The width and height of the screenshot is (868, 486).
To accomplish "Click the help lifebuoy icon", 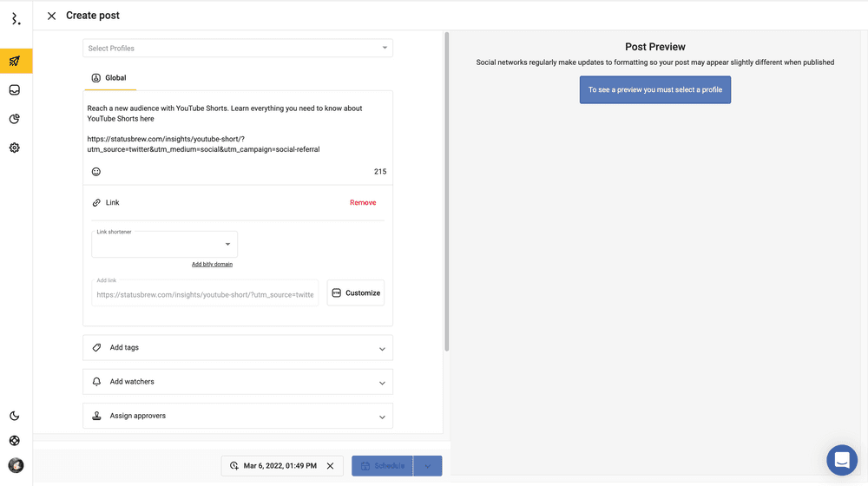I will [15, 441].
